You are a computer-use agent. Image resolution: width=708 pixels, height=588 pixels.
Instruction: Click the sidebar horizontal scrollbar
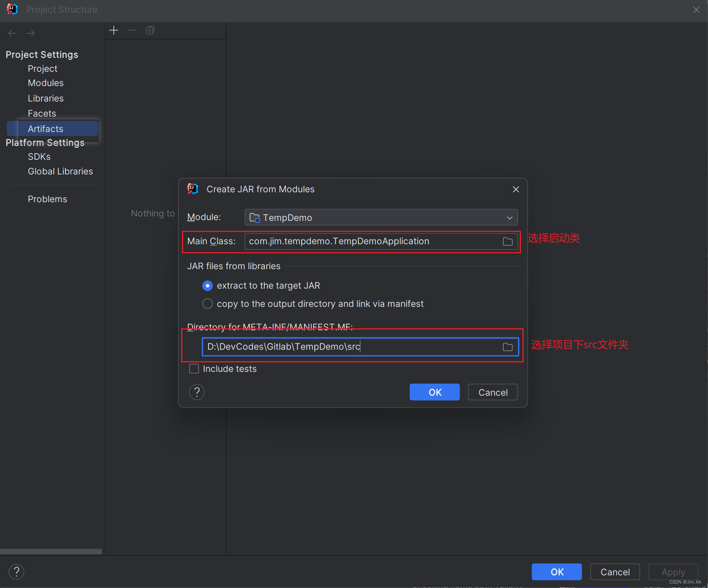[51, 552]
